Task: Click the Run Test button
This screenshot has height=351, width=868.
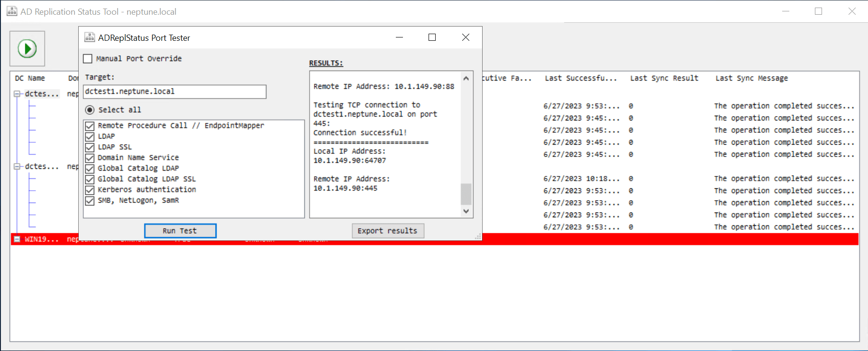Action: 180,231
